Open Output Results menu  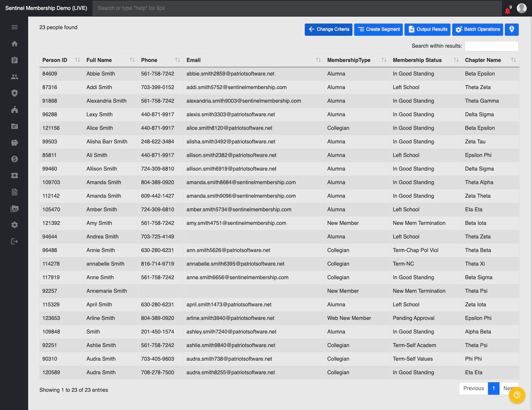(427, 29)
